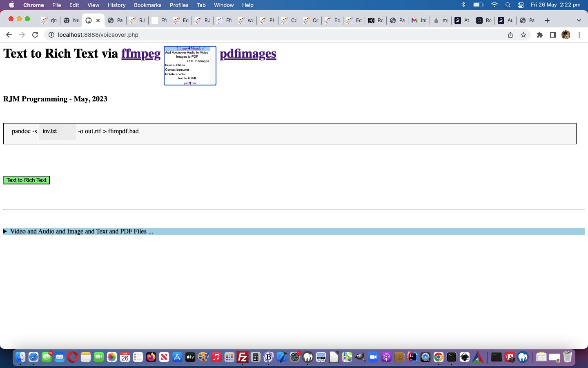Open Firefox in the dock
The height and width of the screenshot is (368, 588).
click(151, 357)
